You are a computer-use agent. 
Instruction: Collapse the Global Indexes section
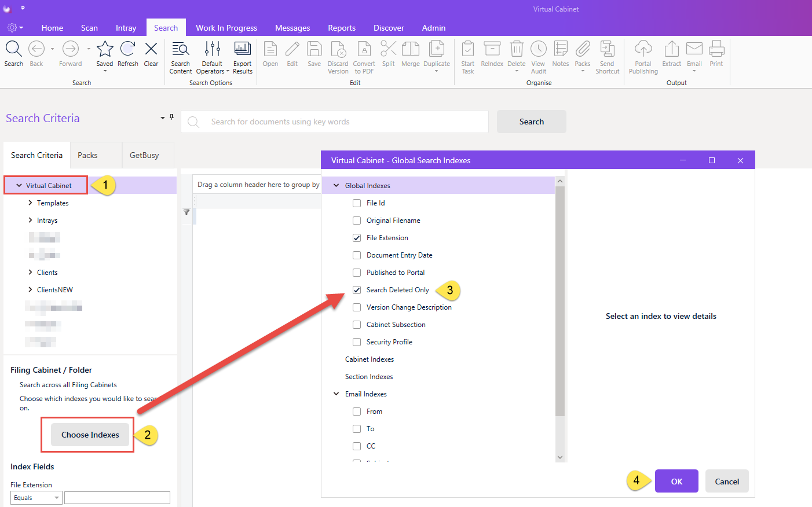[336, 185]
